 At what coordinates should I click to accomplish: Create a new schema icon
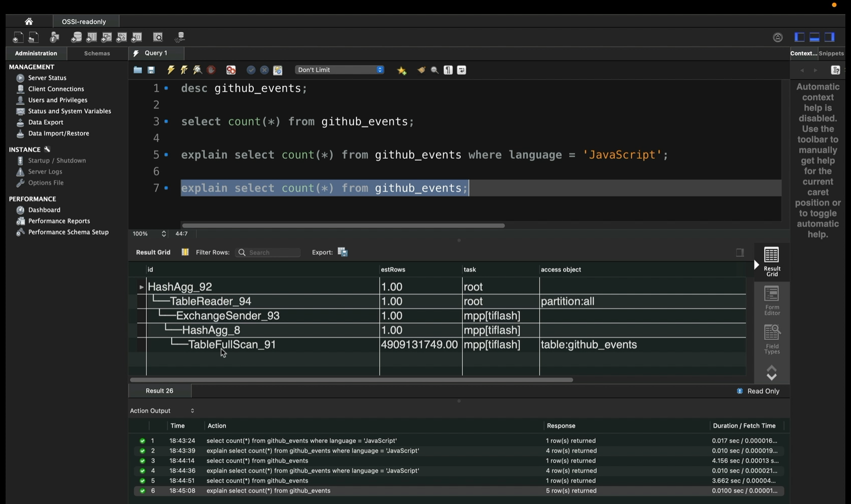(76, 37)
